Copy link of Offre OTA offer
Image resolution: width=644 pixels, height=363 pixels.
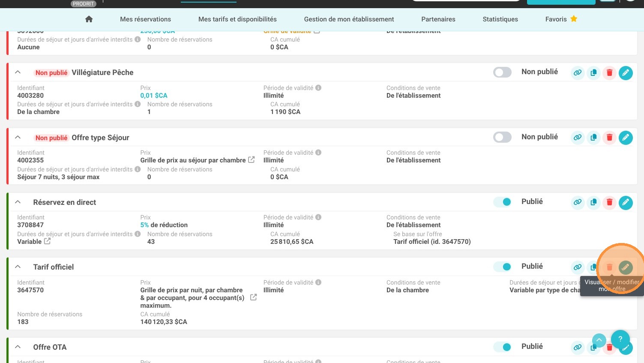click(578, 348)
